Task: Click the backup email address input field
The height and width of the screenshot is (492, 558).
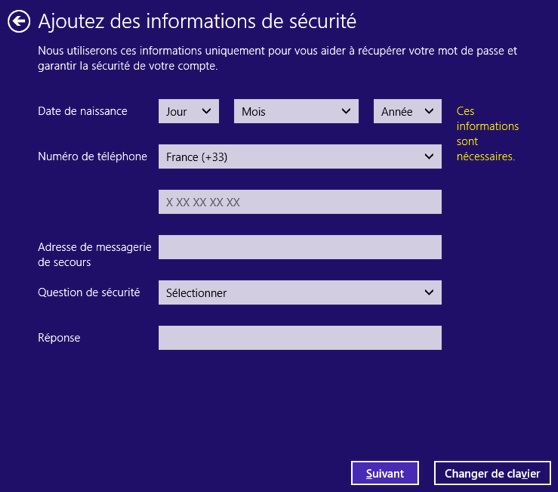Action: pos(300,247)
